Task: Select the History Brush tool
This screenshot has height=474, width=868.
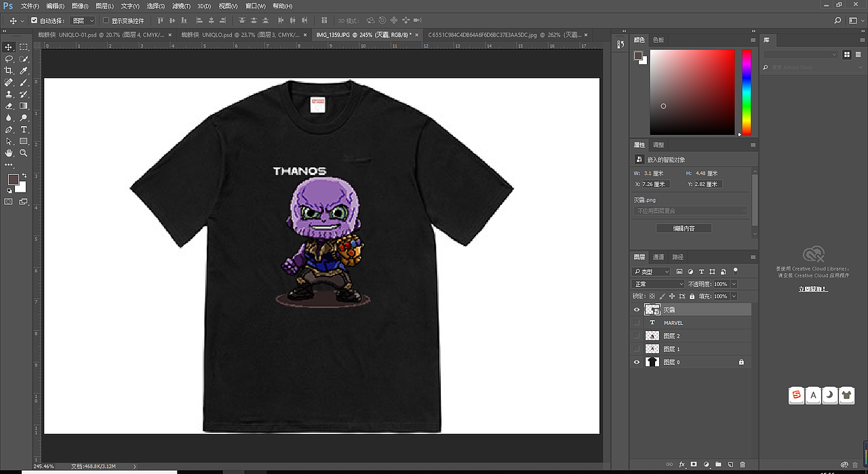Action: [x=24, y=94]
